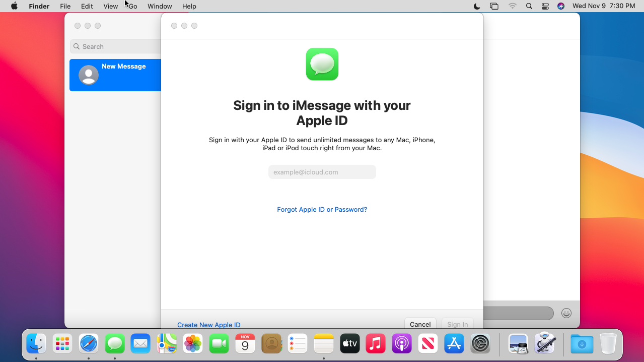Open News from the Dock
This screenshot has width=644, height=362.
(428, 344)
